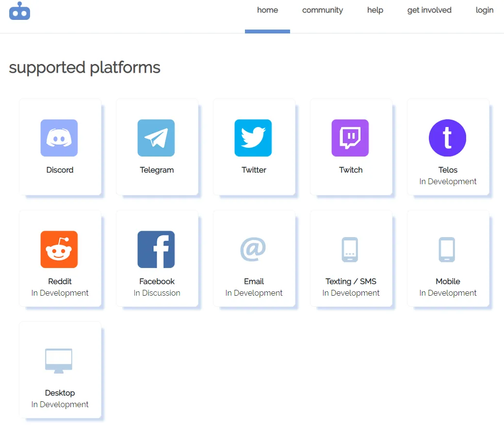Go to the community page
Image resolution: width=504 pixels, height=428 pixels.
click(323, 10)
